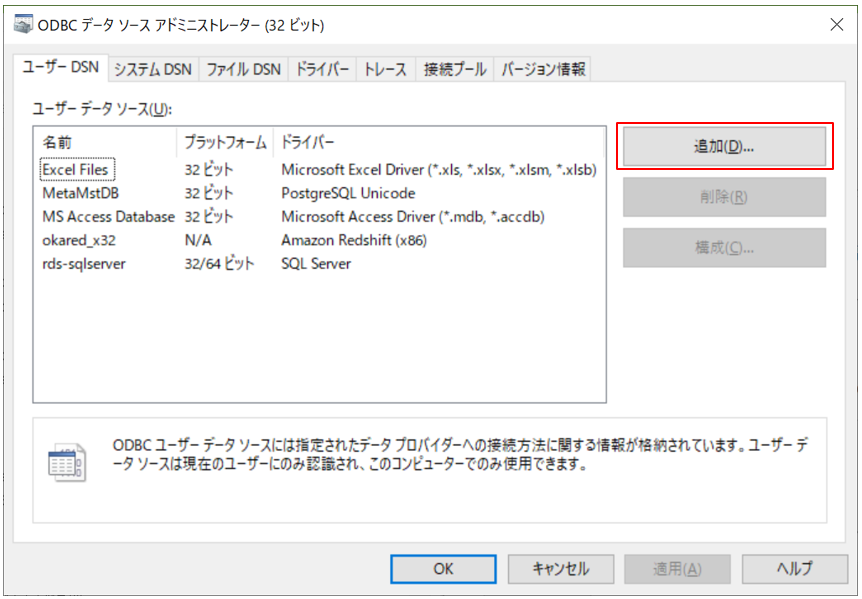
Task: Sort by the ドライバー column header
Action: [439, 143]
